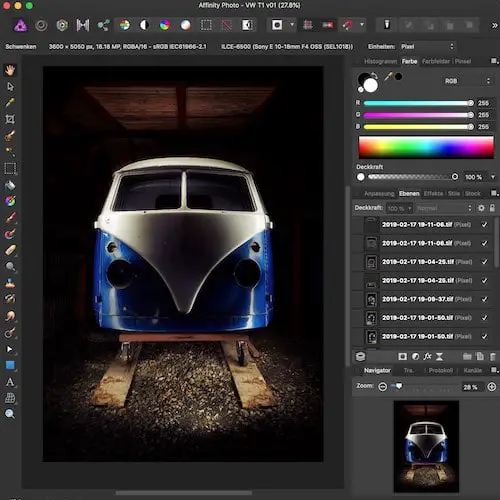Toggle the opacity noise circle button

pos(361,177)
